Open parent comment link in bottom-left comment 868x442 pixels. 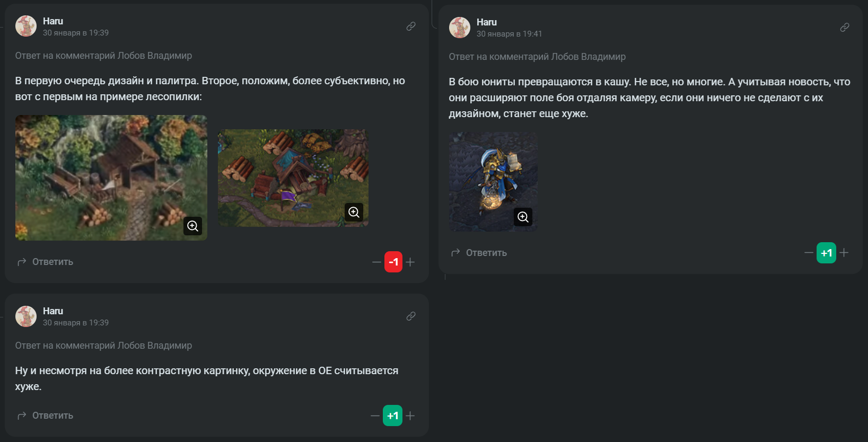[103, 346]
